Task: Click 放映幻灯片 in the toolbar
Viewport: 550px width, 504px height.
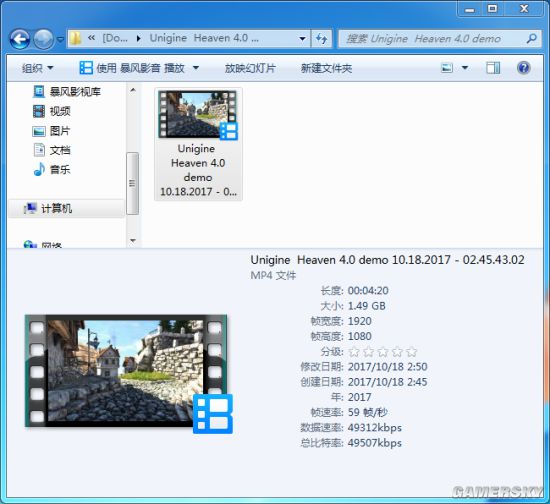Action: 250,68
